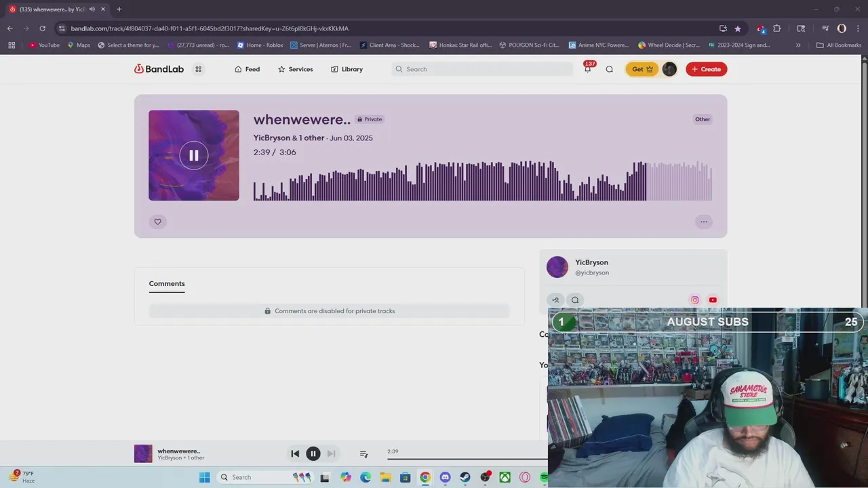This screenshot has height=488, width=868.
Task: Open the Wheel Decide bookmark
Action: (669, 45)
